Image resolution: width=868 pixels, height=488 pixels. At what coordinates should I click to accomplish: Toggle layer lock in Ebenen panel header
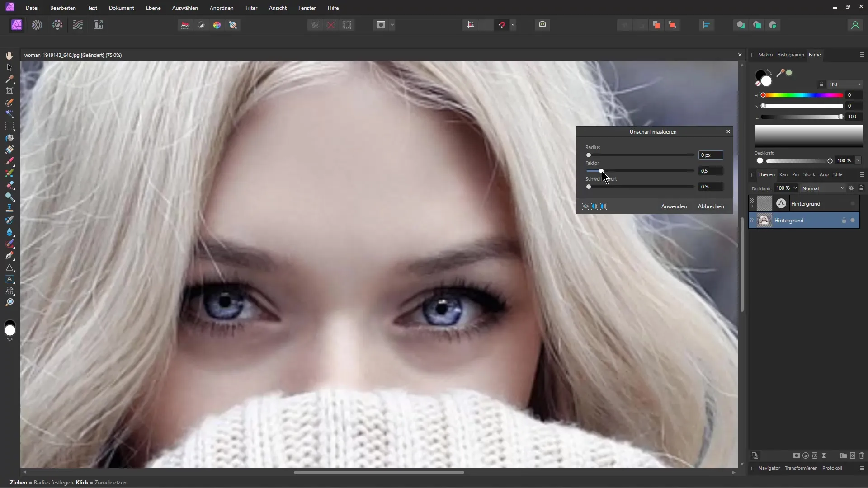click(861, 188)
